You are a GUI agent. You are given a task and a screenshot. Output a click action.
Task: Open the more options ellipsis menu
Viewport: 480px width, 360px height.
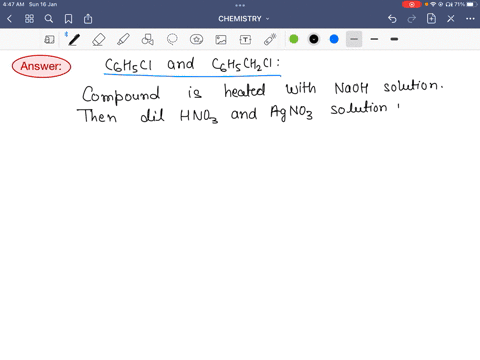(x=470, y=19)
